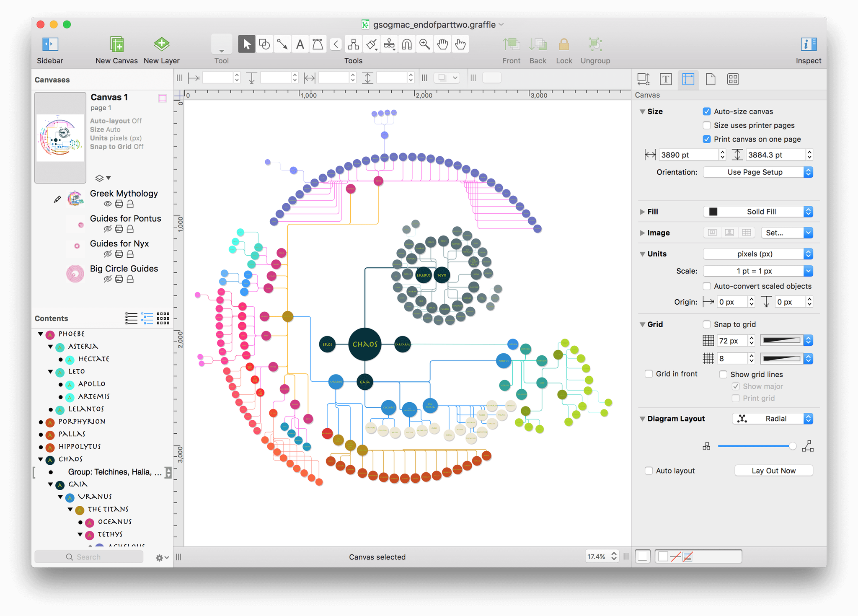Open the image Set... popup
The width and height of the screenshot is (858, 616).
pyautogui.click(x=787, y=233)
